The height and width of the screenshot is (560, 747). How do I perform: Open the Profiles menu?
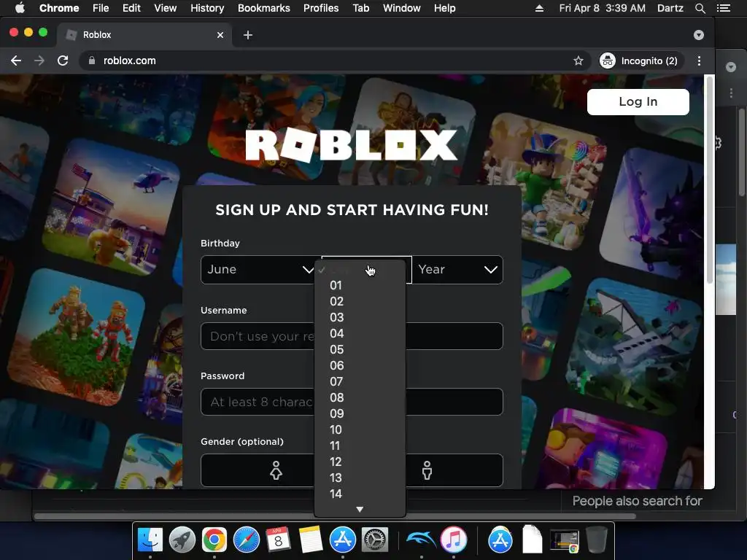click(321, 8)
